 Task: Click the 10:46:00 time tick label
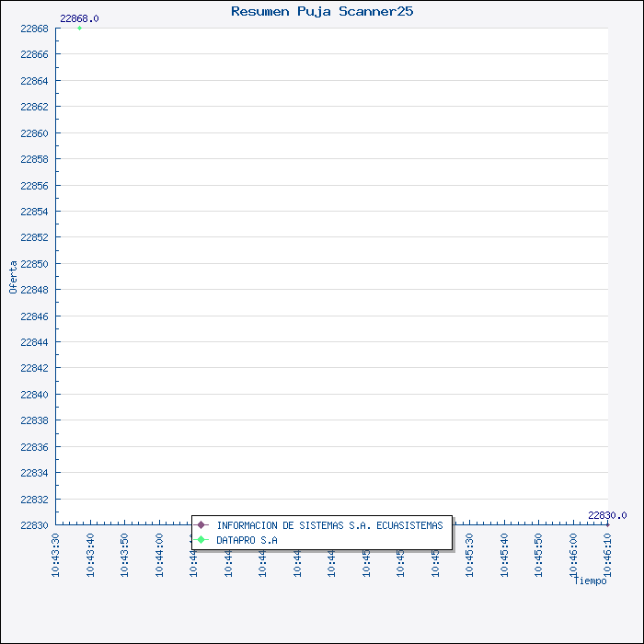pos(573,555)
